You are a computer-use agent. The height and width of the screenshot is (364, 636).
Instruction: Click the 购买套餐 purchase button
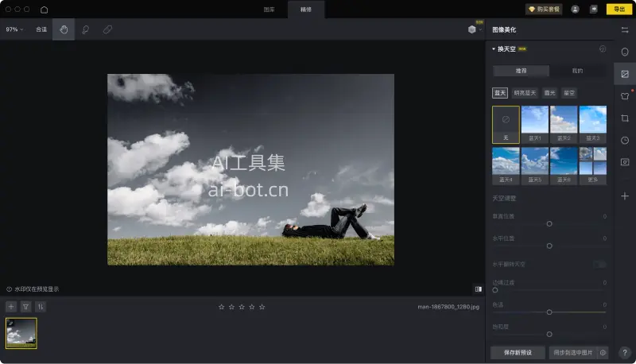point(544,10)
